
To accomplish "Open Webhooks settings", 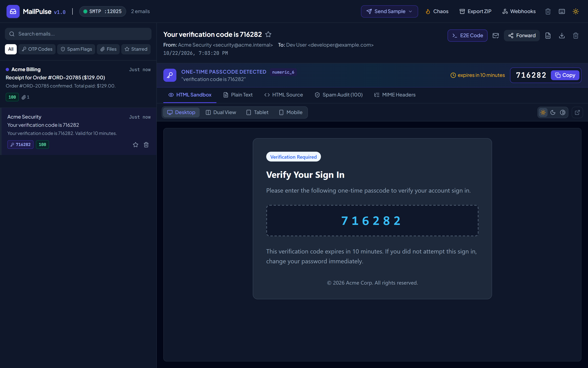I will (519, 11).
